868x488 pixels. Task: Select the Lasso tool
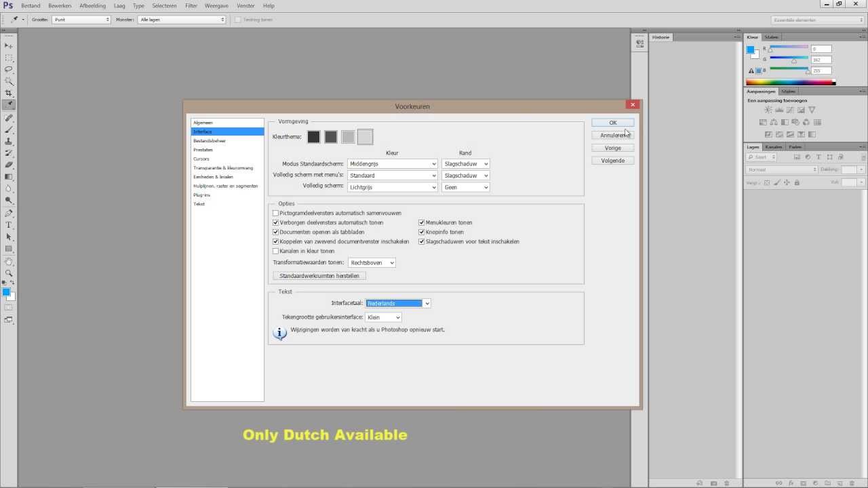pos(9,69)
